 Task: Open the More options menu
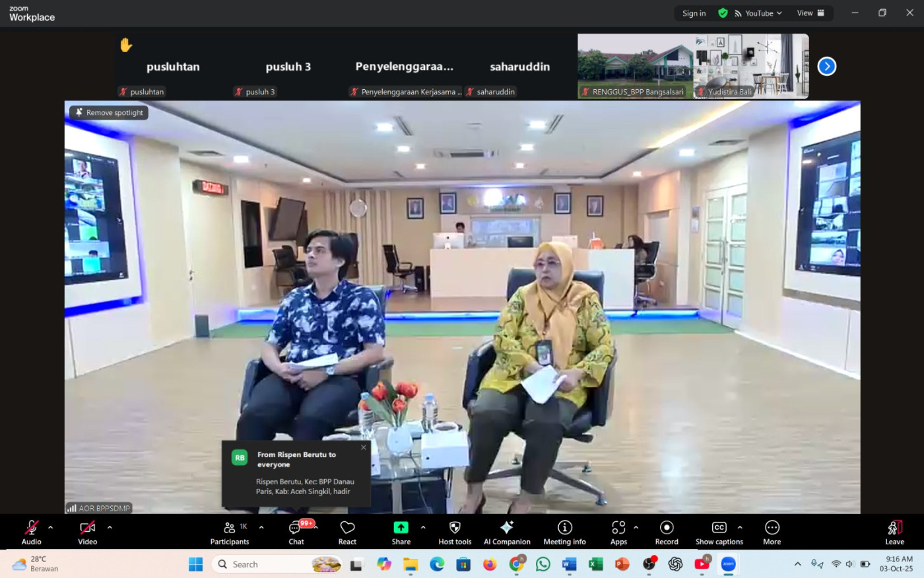point(772,532)
